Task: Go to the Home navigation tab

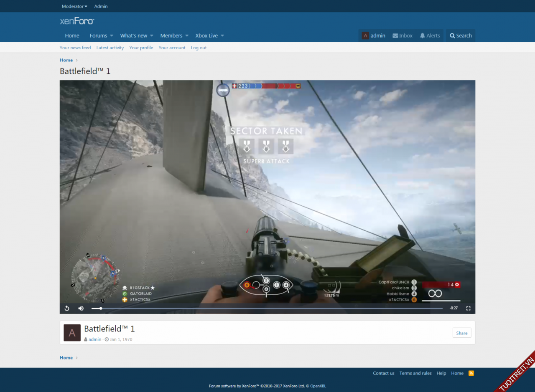Action: coord(72,35)
